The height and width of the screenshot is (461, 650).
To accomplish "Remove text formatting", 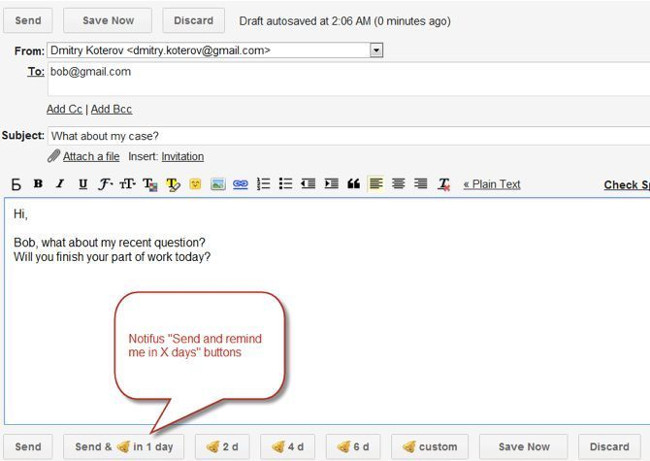I will point(444,184).
